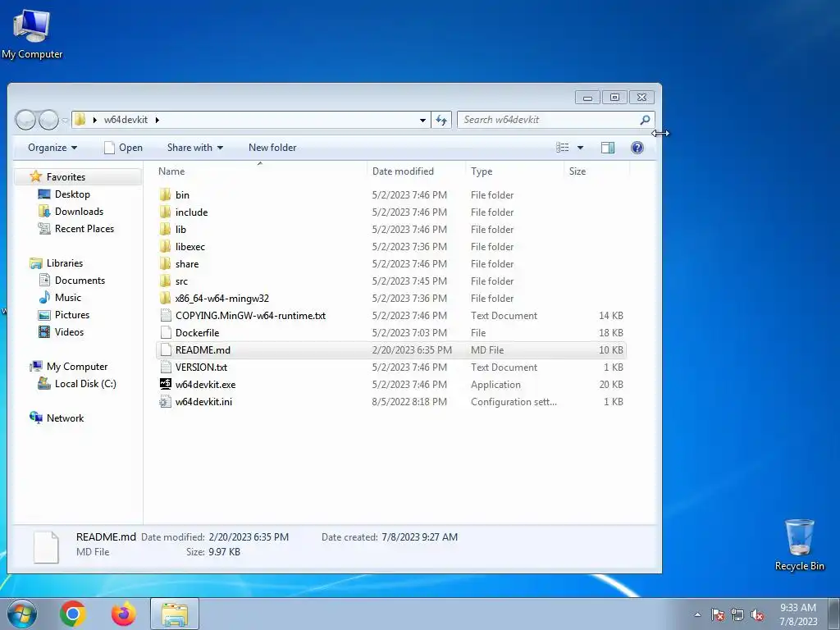Image resolution: width=840 pixels, height=630 pixels.
Task: Click the Dockerfile file icon
Action: 166,332
